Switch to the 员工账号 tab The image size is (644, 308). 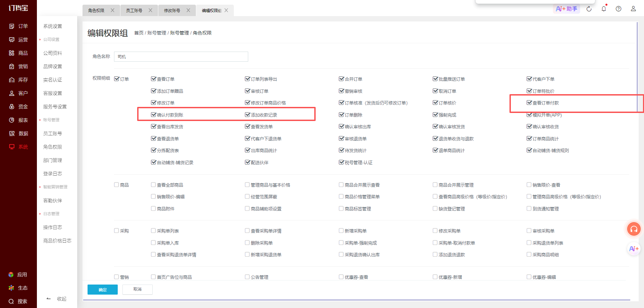(x=134, y=10)
